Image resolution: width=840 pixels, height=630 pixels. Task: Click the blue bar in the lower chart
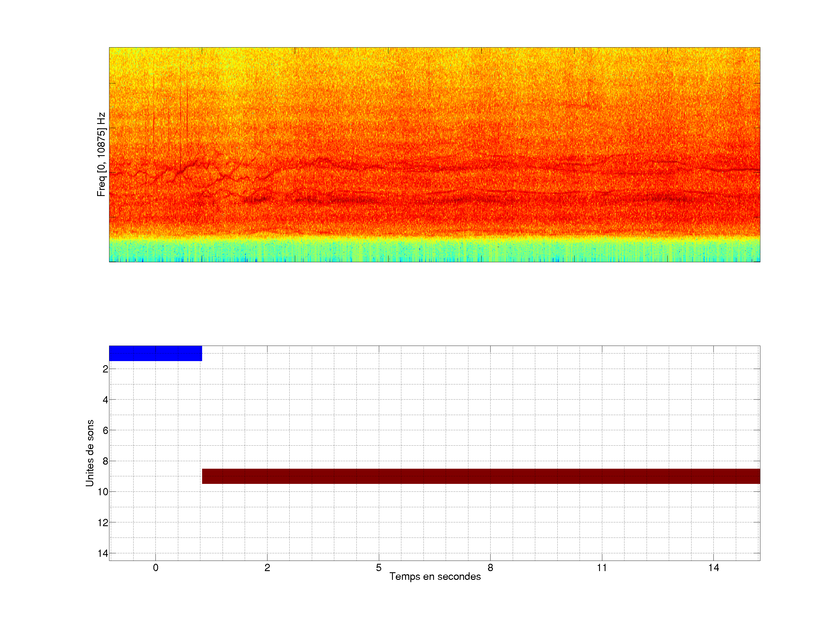click(155, 353)
